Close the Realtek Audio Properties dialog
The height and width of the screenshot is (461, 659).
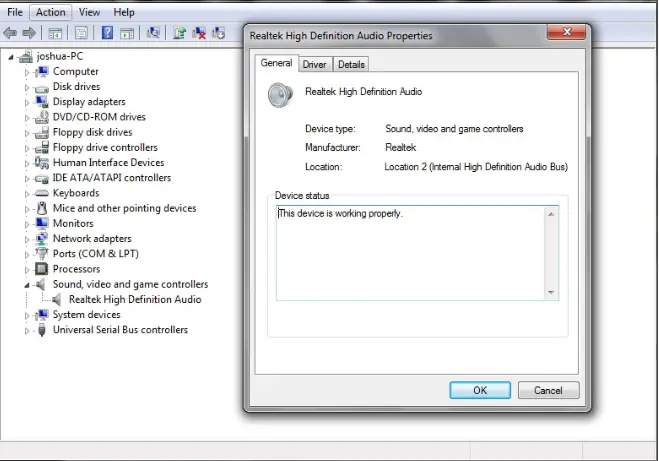point(567,32)
